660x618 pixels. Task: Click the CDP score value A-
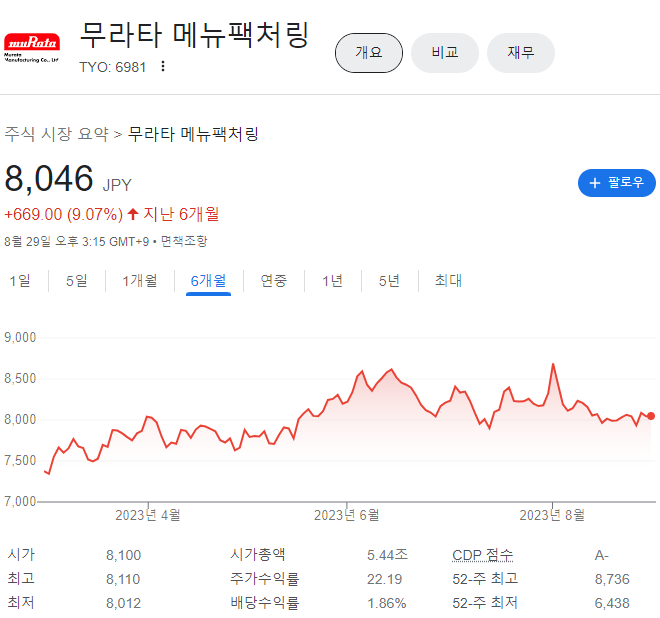[601, 556]
